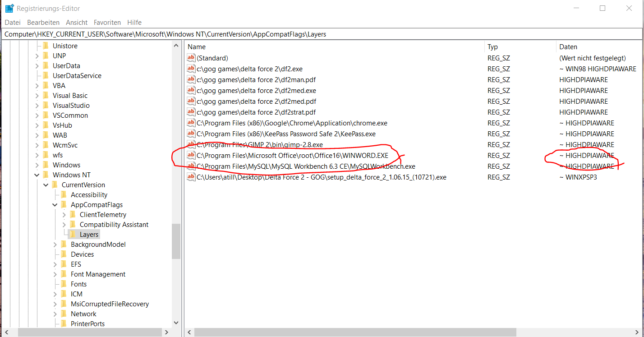Click the '~ WIN98 HIGHDPIAWARE' data value

(598, 69)
